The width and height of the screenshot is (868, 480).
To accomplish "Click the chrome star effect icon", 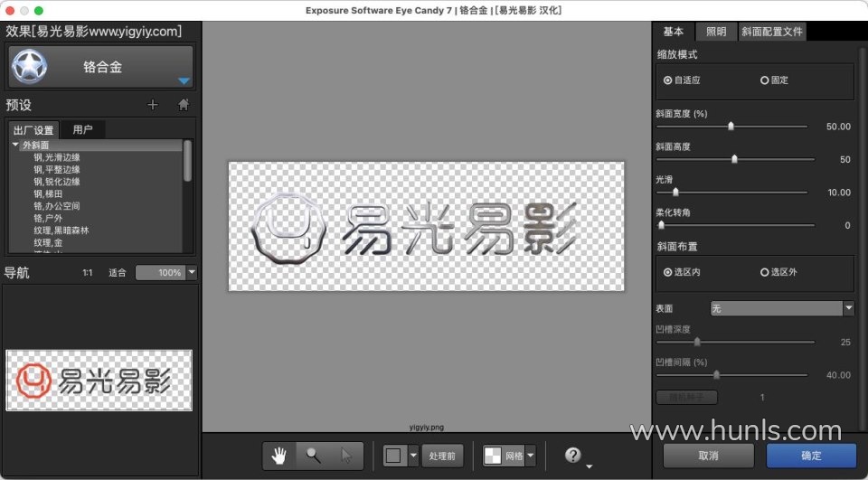I will (29, 66).
